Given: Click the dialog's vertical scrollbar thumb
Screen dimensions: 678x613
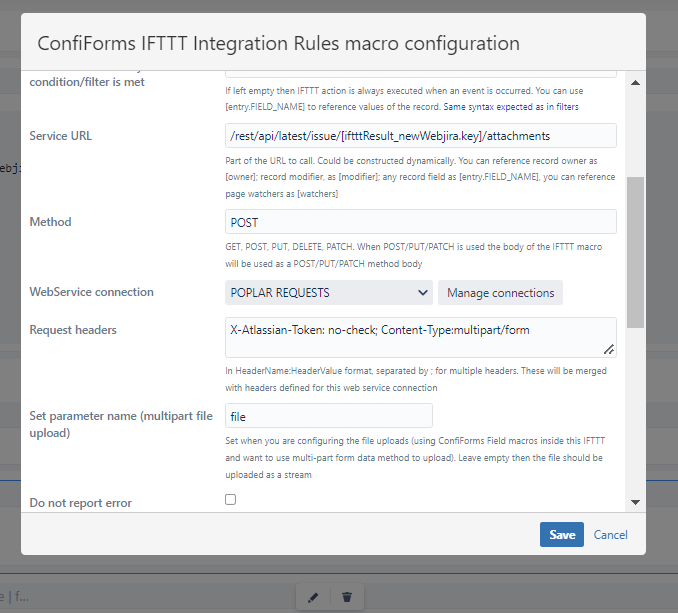Looking at the screenshot, I should coord(635,250).
